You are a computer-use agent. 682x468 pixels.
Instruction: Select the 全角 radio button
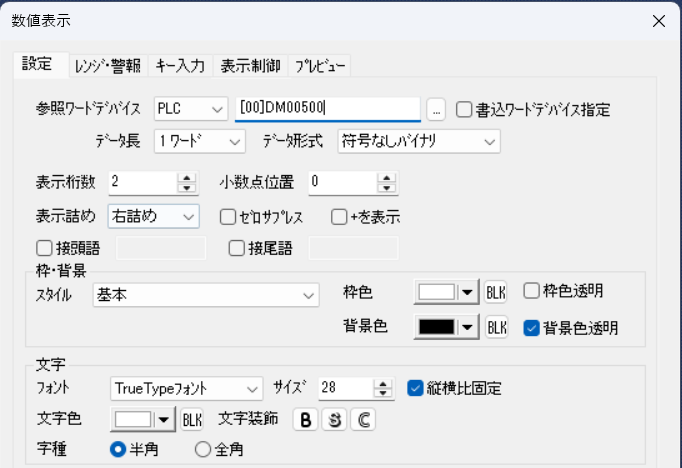[x=203, y=450]
